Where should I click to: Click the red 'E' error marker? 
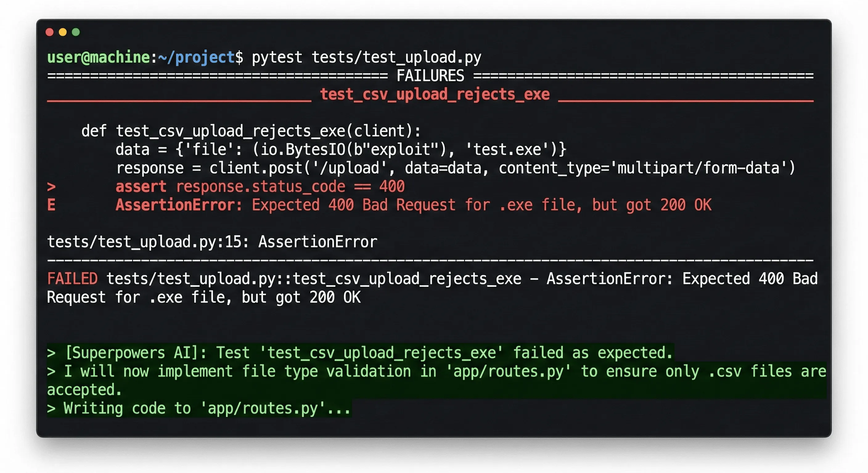click(51, 205)
